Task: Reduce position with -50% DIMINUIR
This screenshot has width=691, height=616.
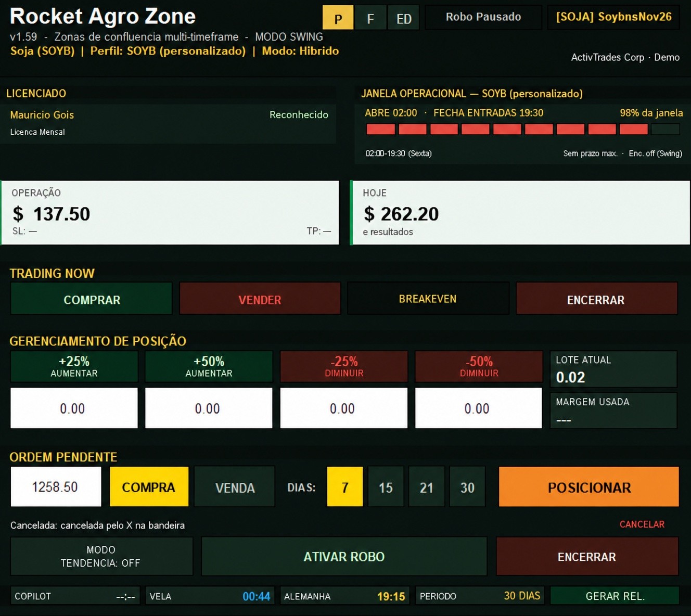Action: (x=479, y=366)
